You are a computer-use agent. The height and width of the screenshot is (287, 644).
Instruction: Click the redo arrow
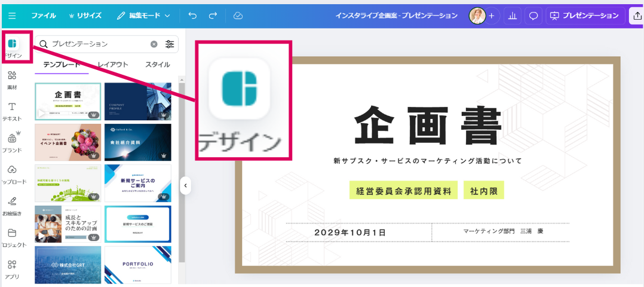[213, 16]
